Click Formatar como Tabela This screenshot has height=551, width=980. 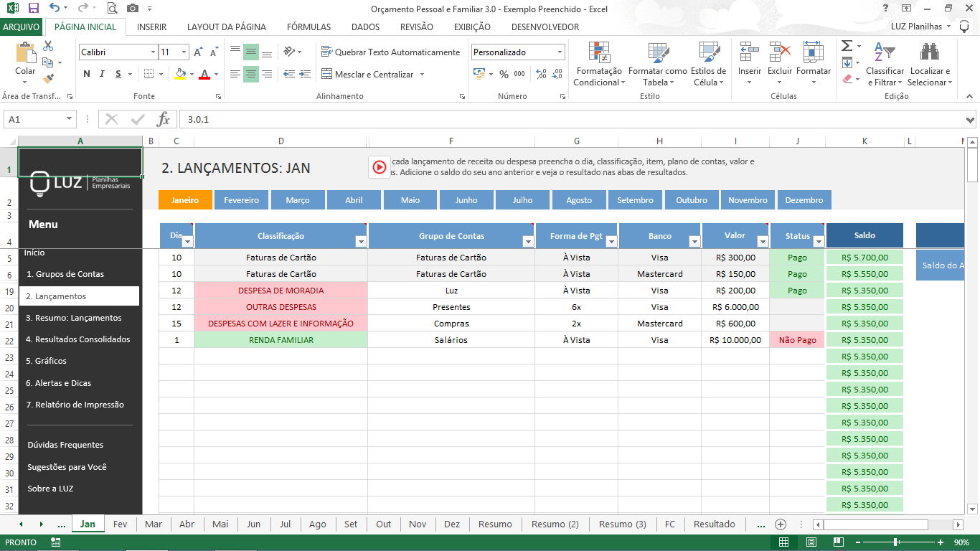(655, 63)
